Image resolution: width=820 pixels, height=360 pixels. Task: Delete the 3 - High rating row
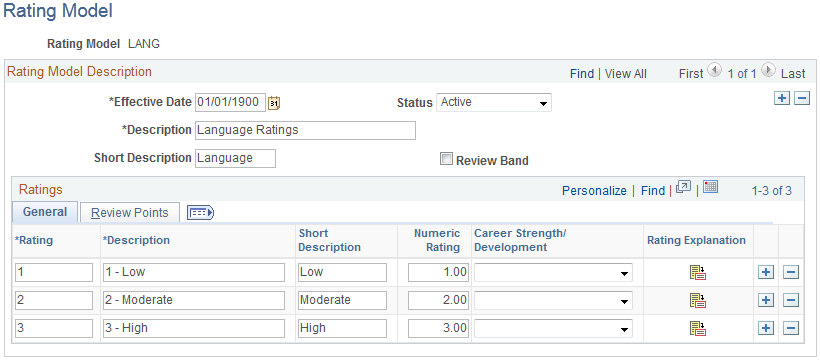791,328
